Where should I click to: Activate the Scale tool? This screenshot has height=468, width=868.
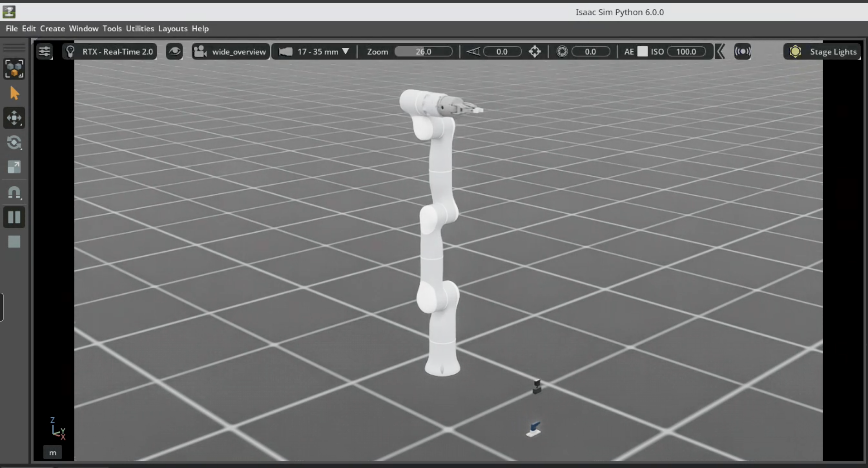coord(14,167)
